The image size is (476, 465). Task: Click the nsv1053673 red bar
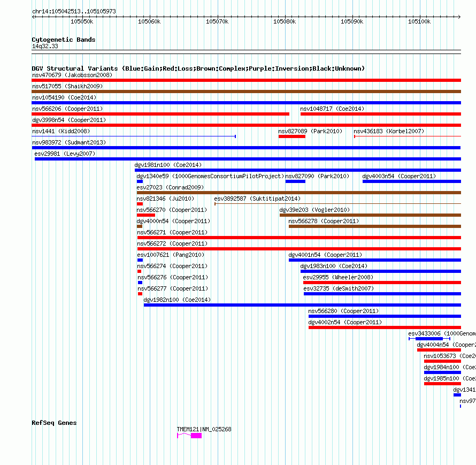pos(442,361)
